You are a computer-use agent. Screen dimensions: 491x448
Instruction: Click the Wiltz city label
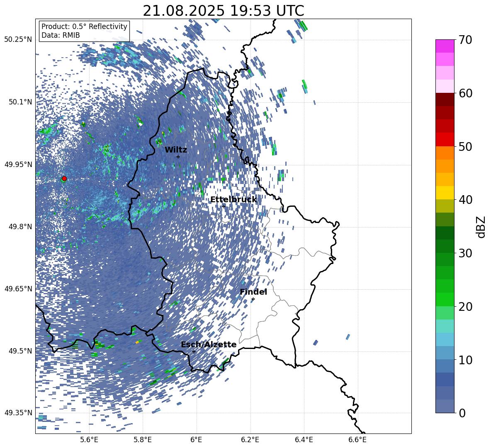176,150
